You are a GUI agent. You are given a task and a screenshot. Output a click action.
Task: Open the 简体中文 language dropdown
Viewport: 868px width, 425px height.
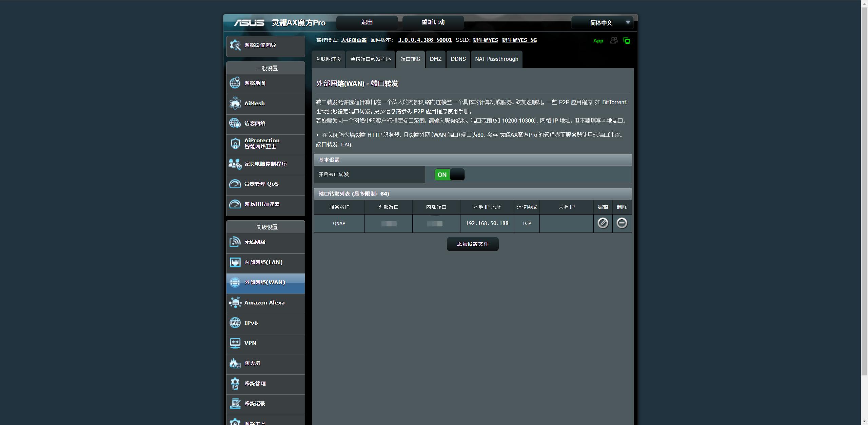tap(601, 23)
